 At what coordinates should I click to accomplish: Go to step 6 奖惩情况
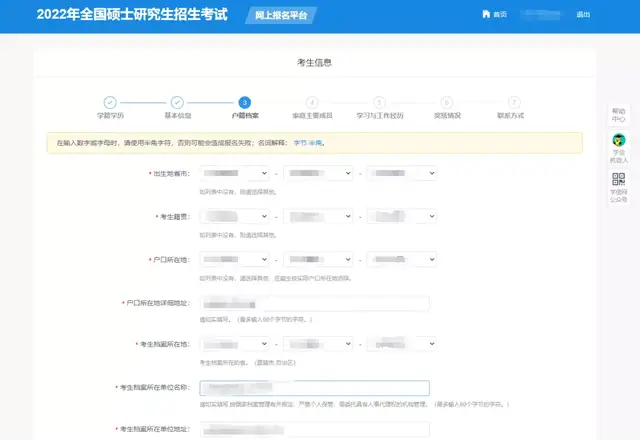447,102
